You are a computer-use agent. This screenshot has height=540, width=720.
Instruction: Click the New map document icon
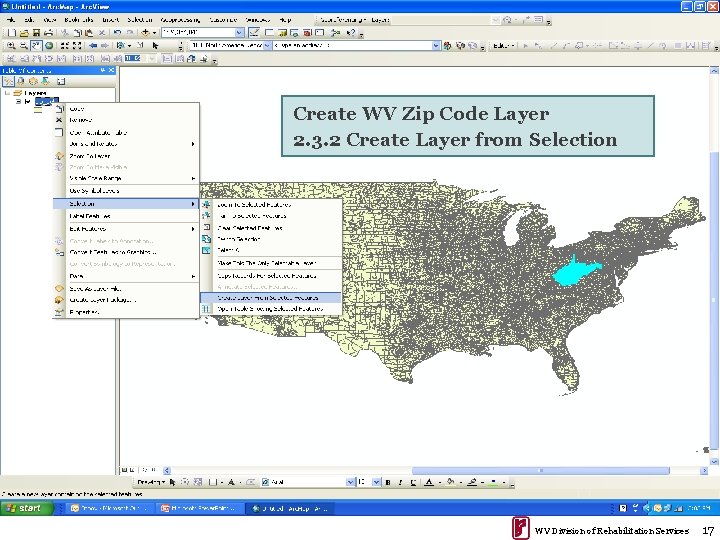click(x=12, y=33)
